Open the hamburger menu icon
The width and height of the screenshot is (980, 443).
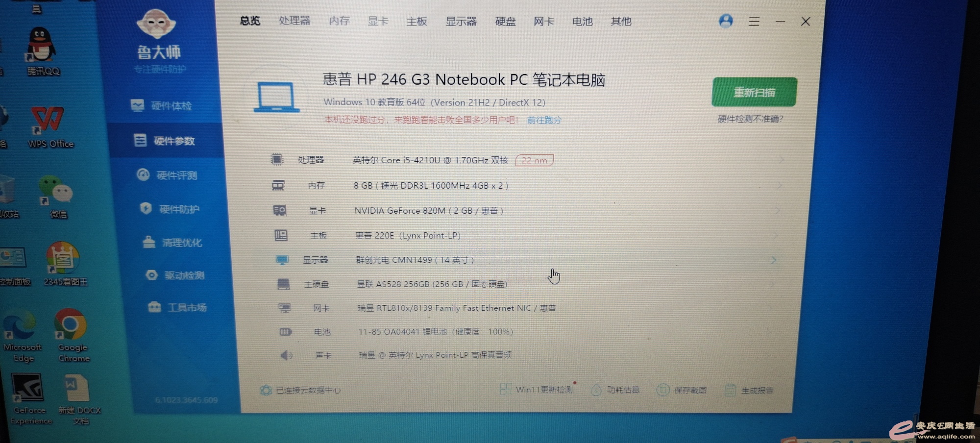(x=754, y=22)
